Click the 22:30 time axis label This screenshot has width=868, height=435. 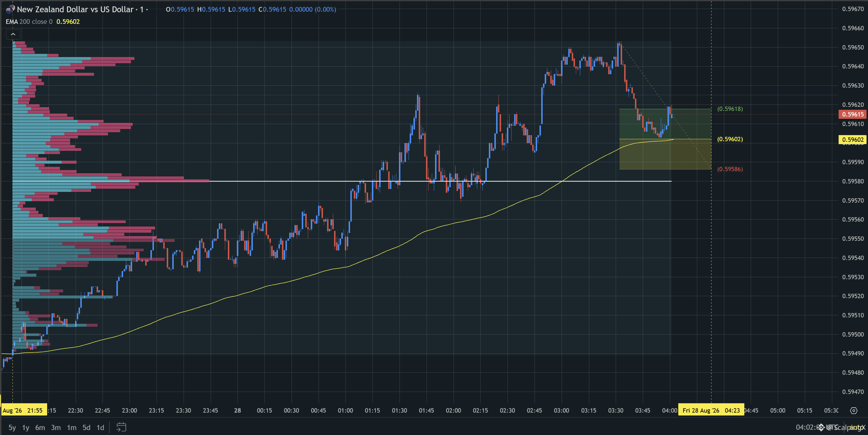(75, 410)
